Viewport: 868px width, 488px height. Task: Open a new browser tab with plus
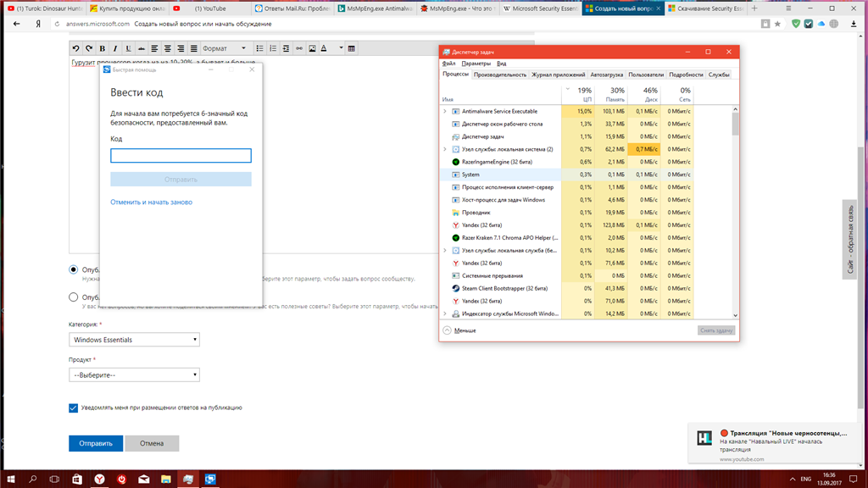pyautogui.click(x=754, y=8)
